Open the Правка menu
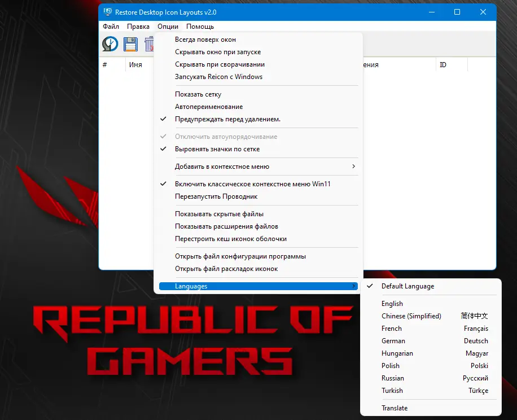The height and width of the screenshot is (420, 517). point(138,27)
